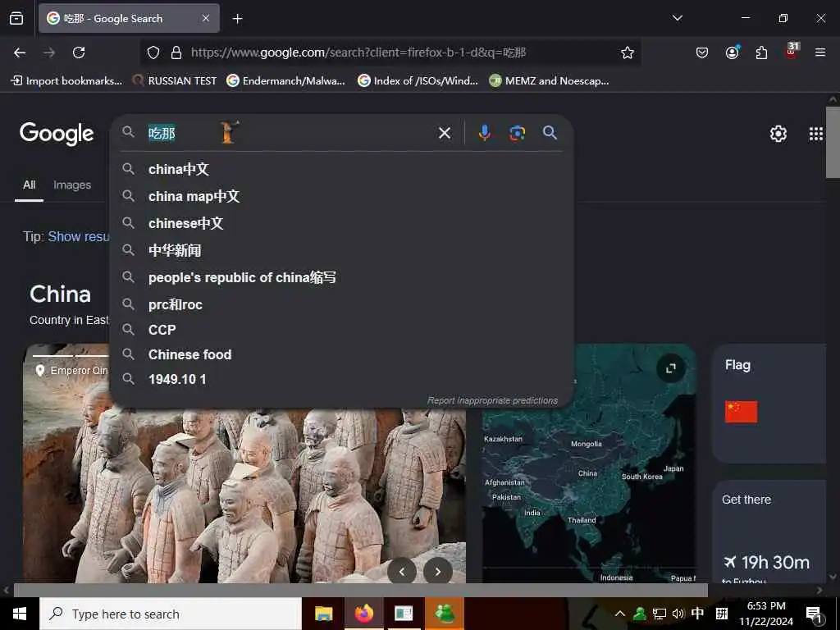Click the horizontal page scrollbar
Screen dimensions: 840x630
[361, 590]
